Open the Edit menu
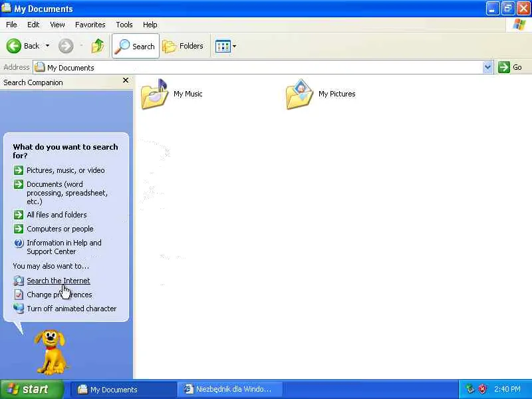The width and height of the screenshot is (532, 399). (33, 25)
